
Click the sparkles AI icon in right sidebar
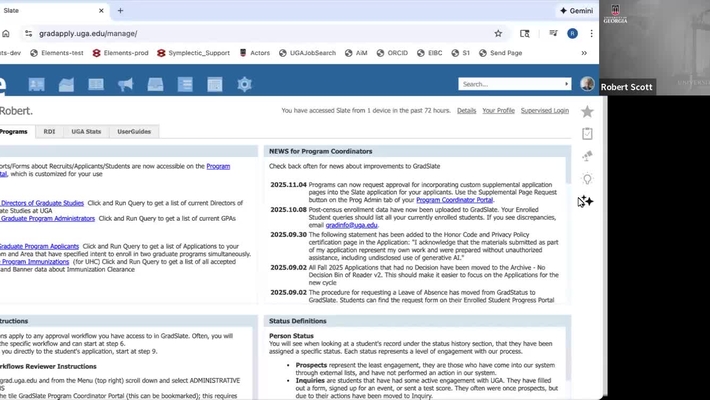click(586, 201)
